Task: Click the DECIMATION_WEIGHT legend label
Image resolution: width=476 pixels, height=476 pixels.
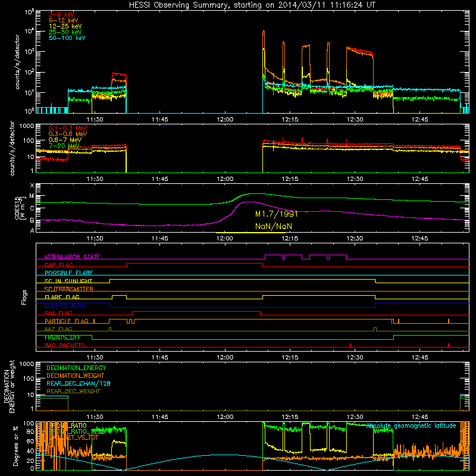Action: click(76, 375)
